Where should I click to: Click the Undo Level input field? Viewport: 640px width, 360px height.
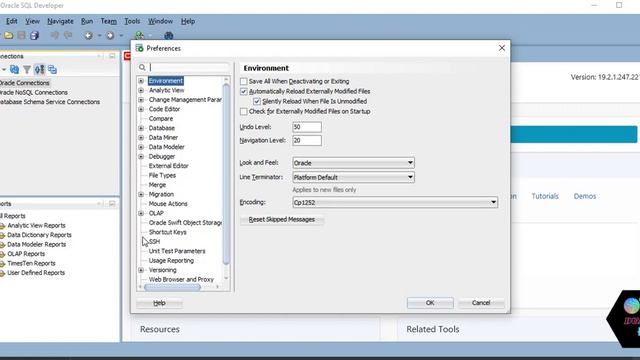tap(307, 127)
